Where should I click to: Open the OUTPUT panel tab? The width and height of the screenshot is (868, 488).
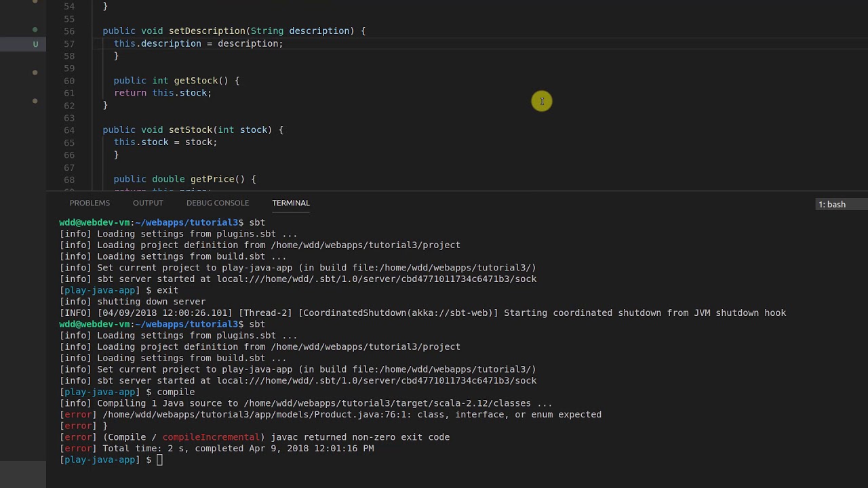click(148, 203)
